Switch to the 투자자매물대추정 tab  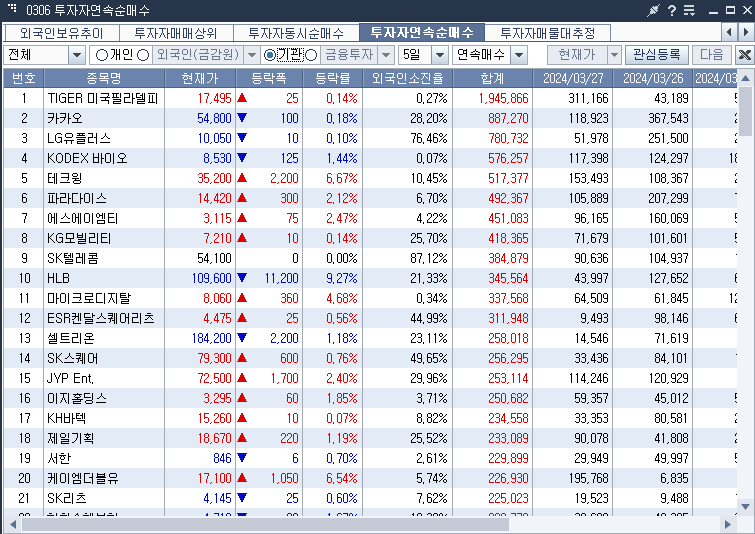point(547,33)
